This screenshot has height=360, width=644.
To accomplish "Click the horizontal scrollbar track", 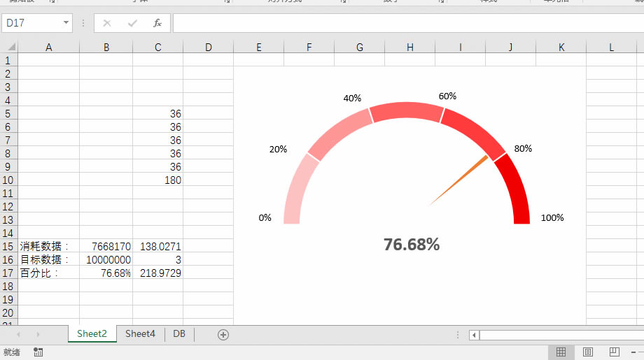I will pos(561,335).
